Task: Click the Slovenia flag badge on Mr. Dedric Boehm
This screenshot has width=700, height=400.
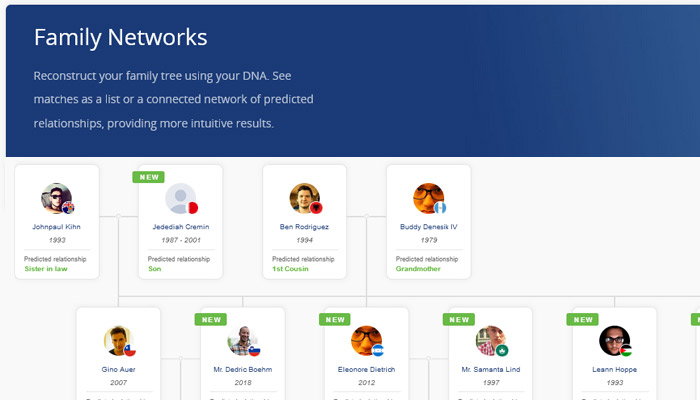Action: (254, 350)
